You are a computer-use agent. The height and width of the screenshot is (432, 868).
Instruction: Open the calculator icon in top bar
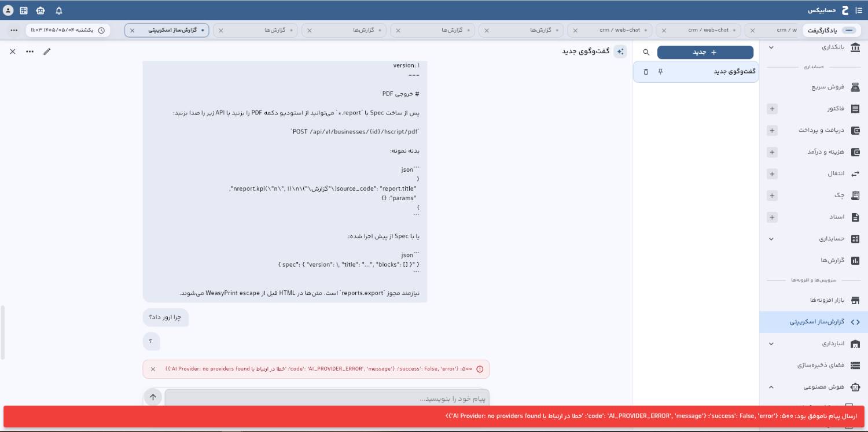tap(24, 10)
